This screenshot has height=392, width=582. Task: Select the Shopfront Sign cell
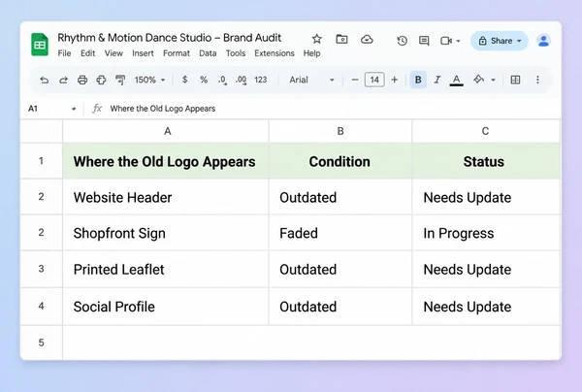tap(166, 233)
